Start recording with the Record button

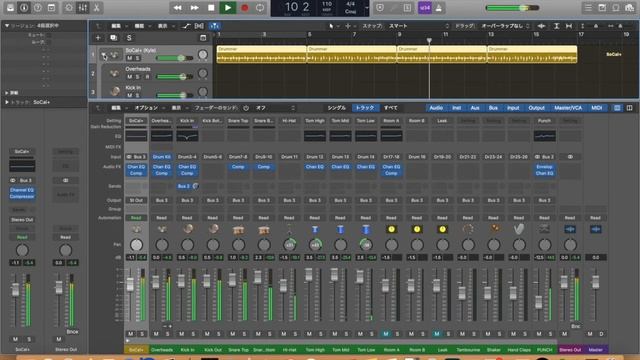click(244, 7)
